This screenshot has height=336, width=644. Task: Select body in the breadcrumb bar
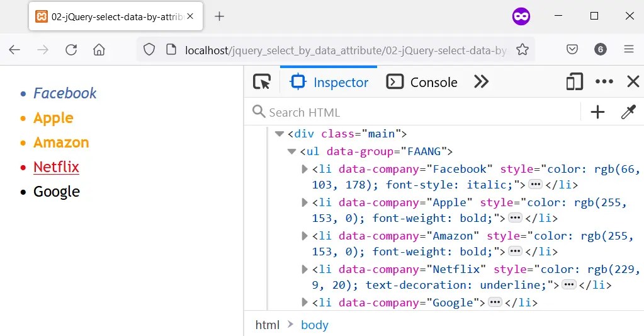[315, 325]
